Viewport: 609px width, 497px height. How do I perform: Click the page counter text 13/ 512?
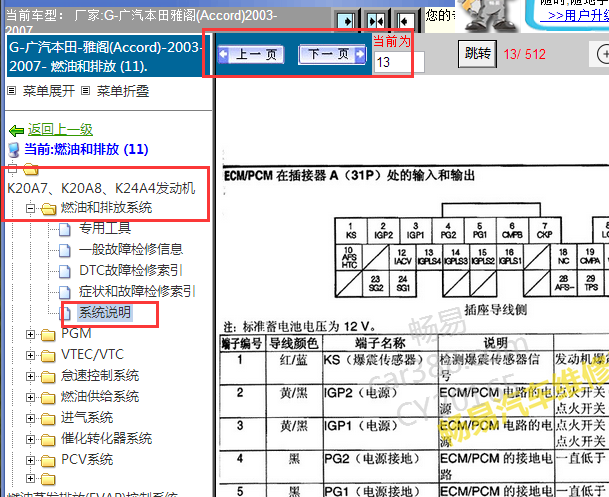[525, 54]
